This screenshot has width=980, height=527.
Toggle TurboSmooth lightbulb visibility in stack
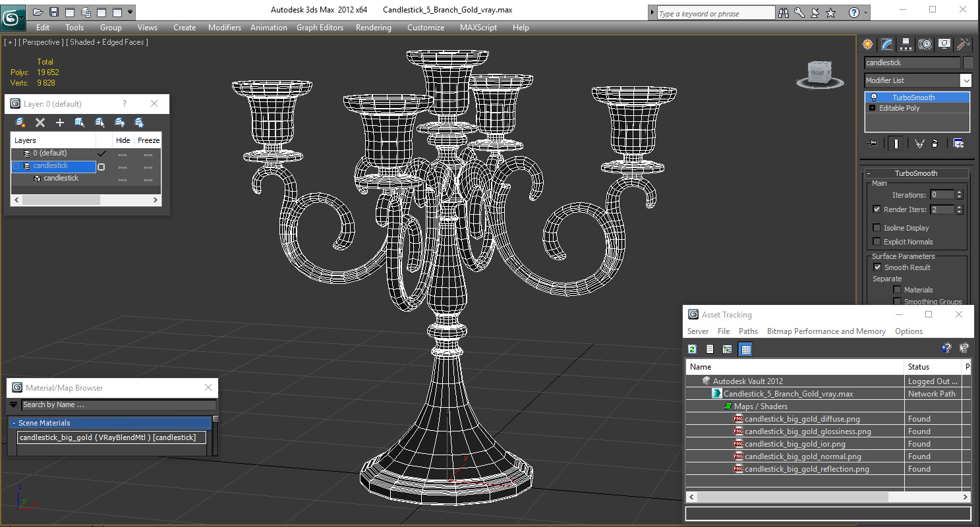[874, 97]
